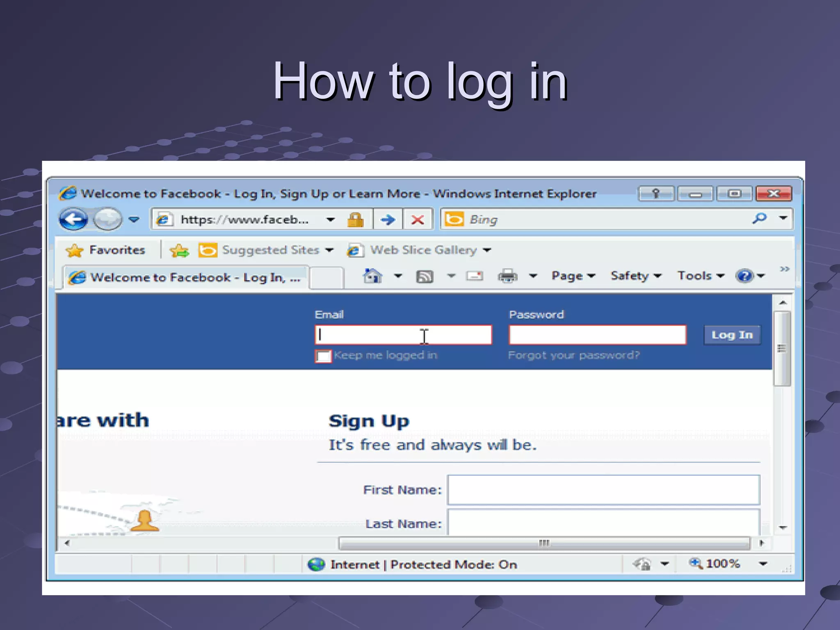Click the horizontal scrollbar right arrow
Image resolution: width=840 pixels, height=630 pixels.
tap(762, 543)
